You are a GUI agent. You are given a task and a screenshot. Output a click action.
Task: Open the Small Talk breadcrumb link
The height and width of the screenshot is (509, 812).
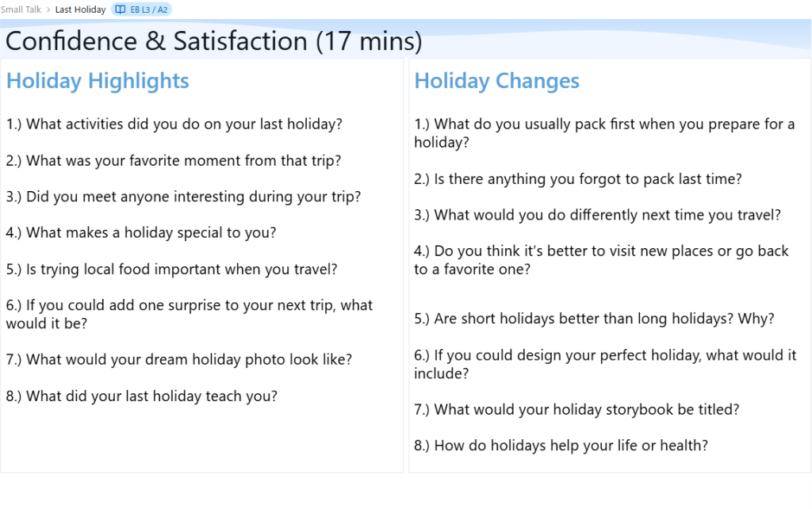click(21, 10)
